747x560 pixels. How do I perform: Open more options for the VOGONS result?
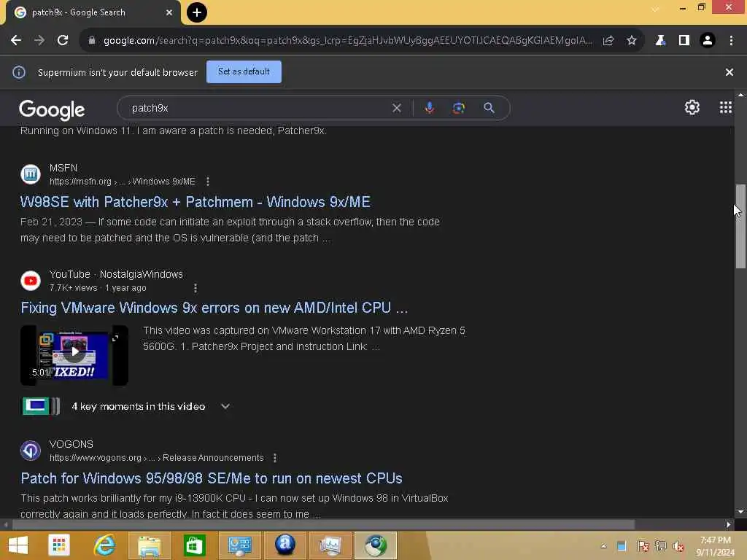click(275, 458)
